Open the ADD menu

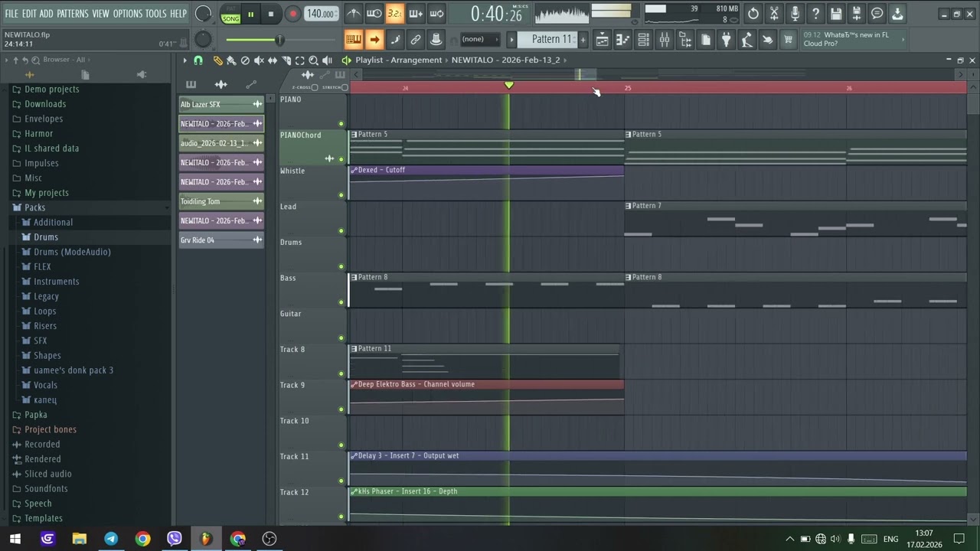(47, 14)
